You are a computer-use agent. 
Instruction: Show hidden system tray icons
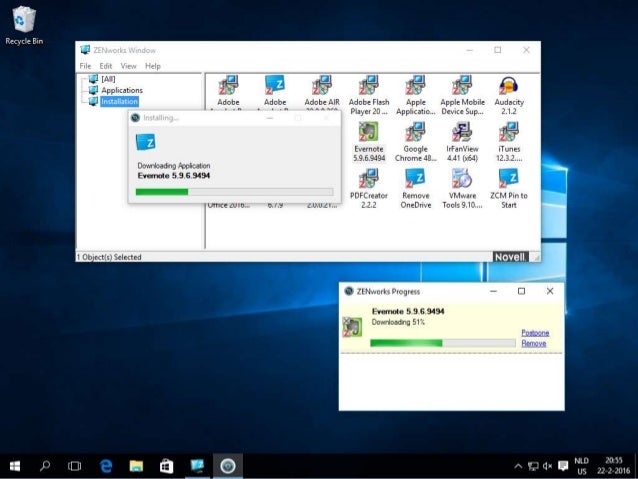(518, 466)
